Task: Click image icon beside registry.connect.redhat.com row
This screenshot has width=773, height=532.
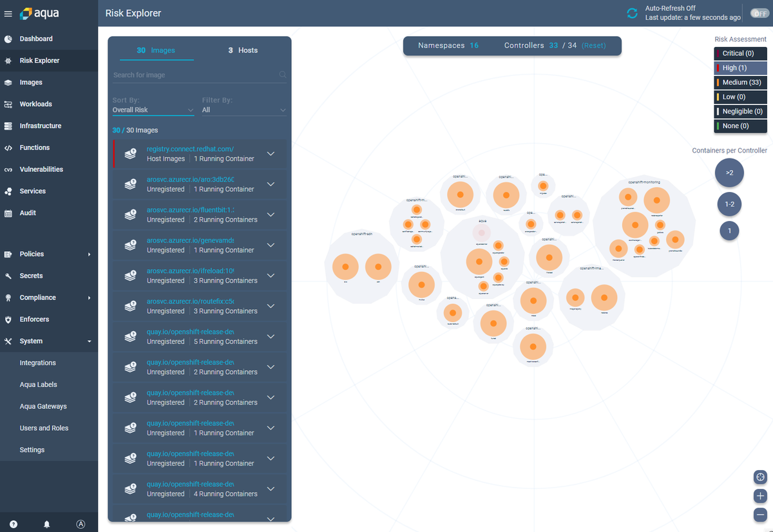Action: (x=130, y=154)
